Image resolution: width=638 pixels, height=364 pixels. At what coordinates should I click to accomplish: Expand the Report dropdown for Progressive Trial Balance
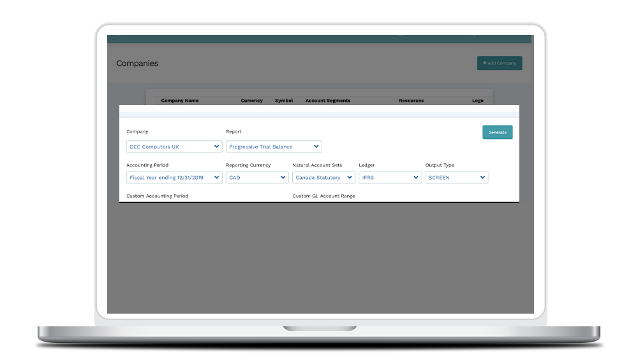[x=274, y=147]
